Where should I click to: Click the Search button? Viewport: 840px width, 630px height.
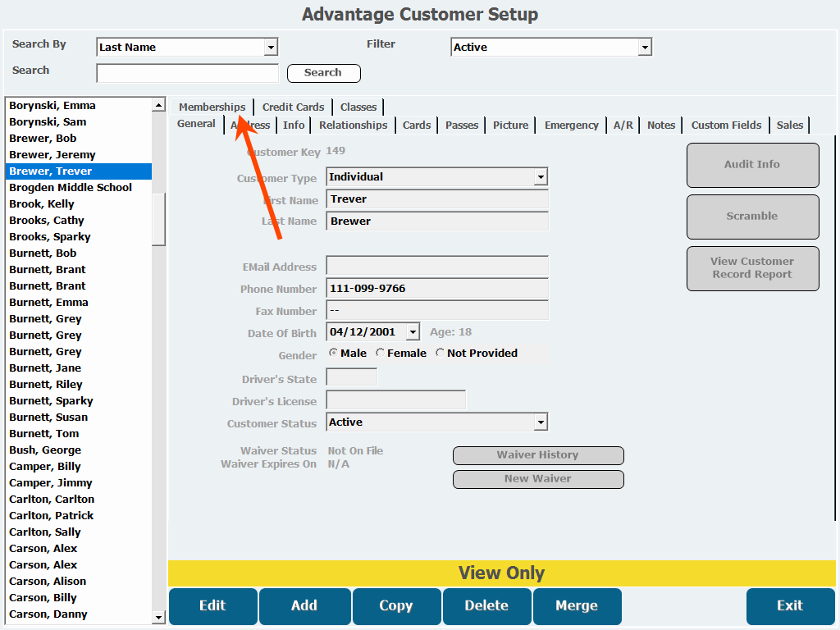pos(323,73)
